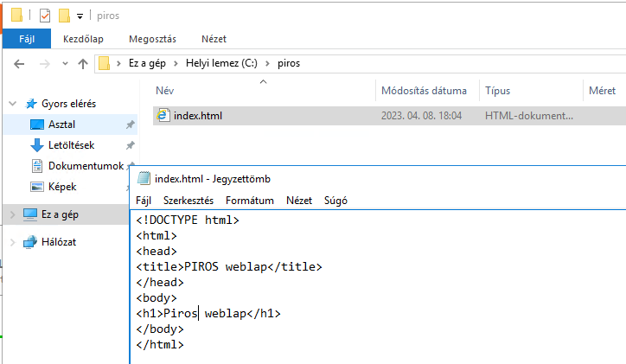Expand the Hálózat tree node
The height and width of the screenshot is (364, 626).
[x=12, y=242]
